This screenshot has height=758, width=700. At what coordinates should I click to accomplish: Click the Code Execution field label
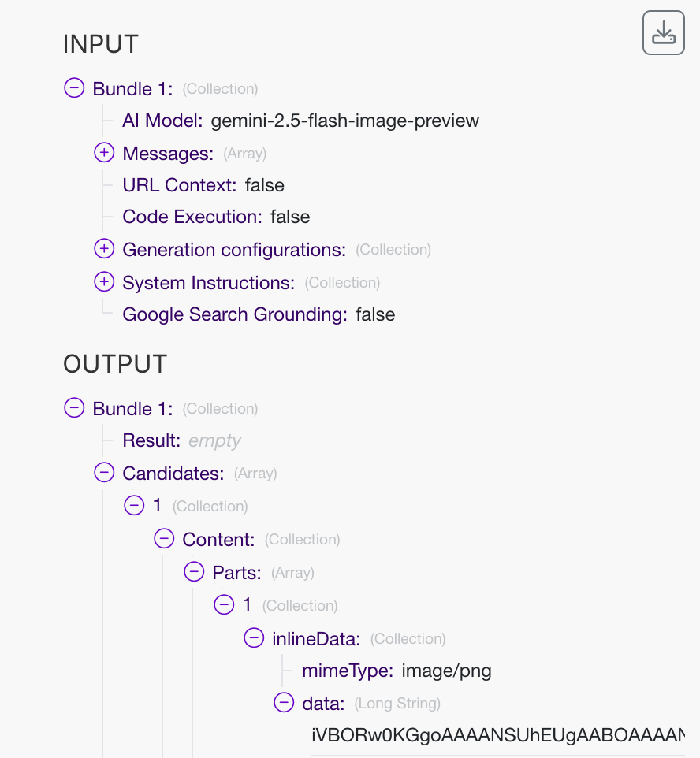pos(192,217)
